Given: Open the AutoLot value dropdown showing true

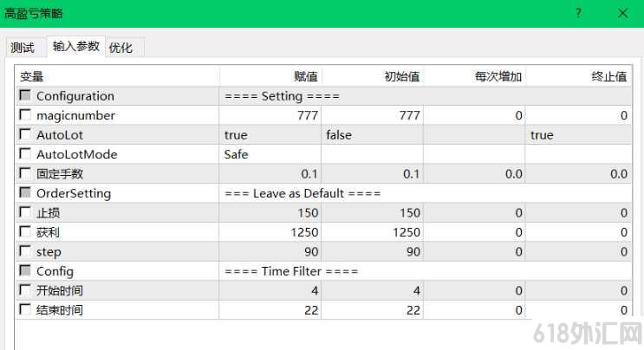Looking at the screenshot, I should pyautogui.click(x=270, y=134).
